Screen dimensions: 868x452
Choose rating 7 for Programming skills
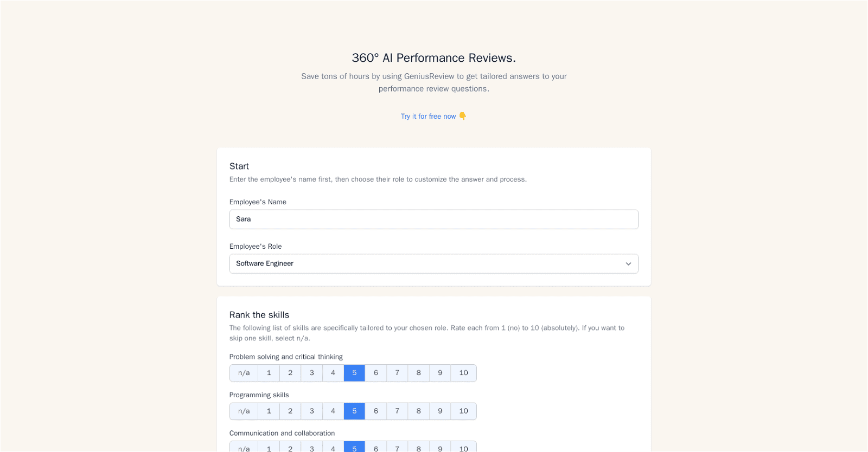pyautogui.click(x=397, y=411)
